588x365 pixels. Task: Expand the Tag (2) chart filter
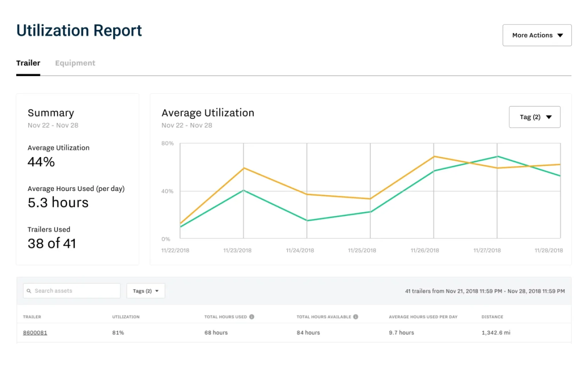(534, 117)
